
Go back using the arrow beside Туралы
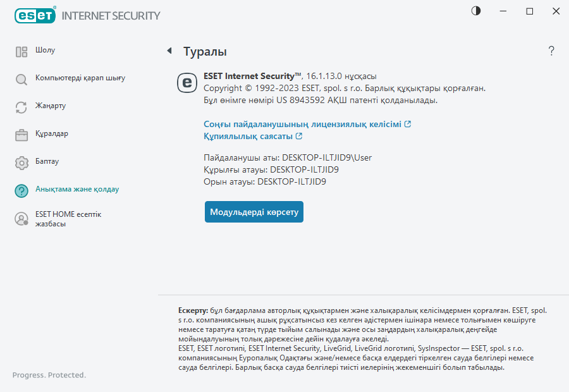(x=169, y=51)
